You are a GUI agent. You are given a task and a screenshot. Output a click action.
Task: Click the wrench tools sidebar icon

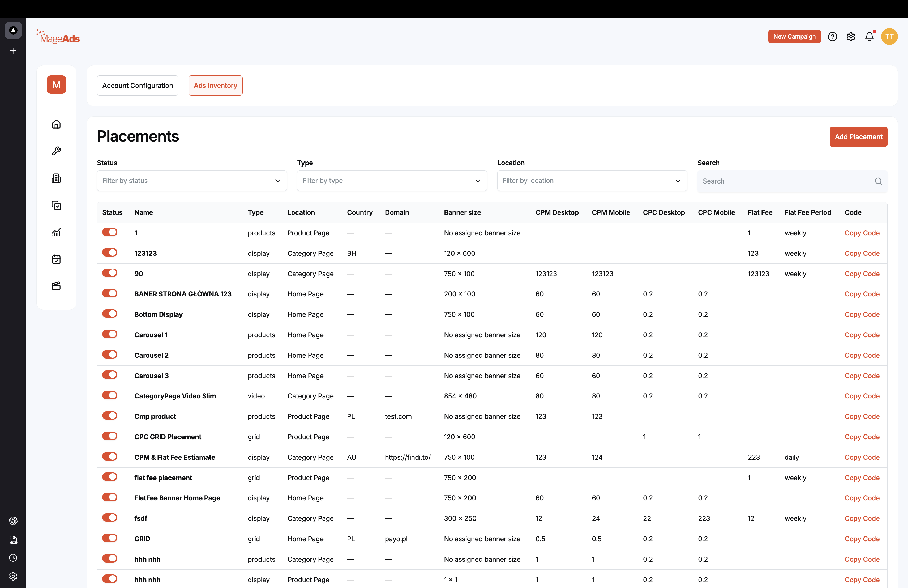pyautogui.click(x=56, y=151)
